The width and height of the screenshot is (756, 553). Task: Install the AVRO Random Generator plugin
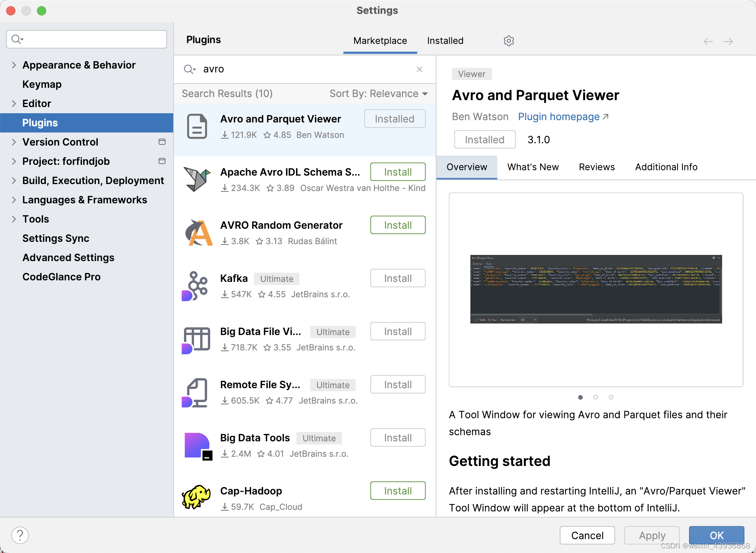tap(398, 225)
